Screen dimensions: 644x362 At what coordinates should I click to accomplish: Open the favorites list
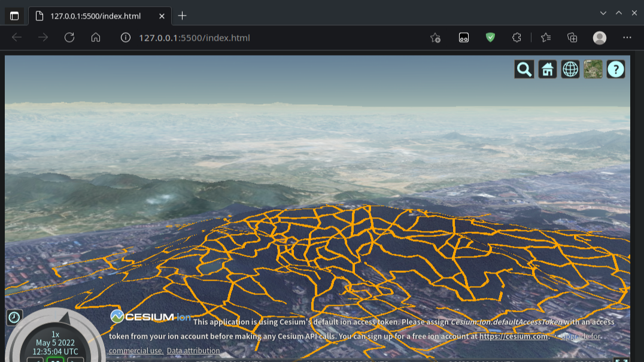pyautogui.click(x=546, y=38)
